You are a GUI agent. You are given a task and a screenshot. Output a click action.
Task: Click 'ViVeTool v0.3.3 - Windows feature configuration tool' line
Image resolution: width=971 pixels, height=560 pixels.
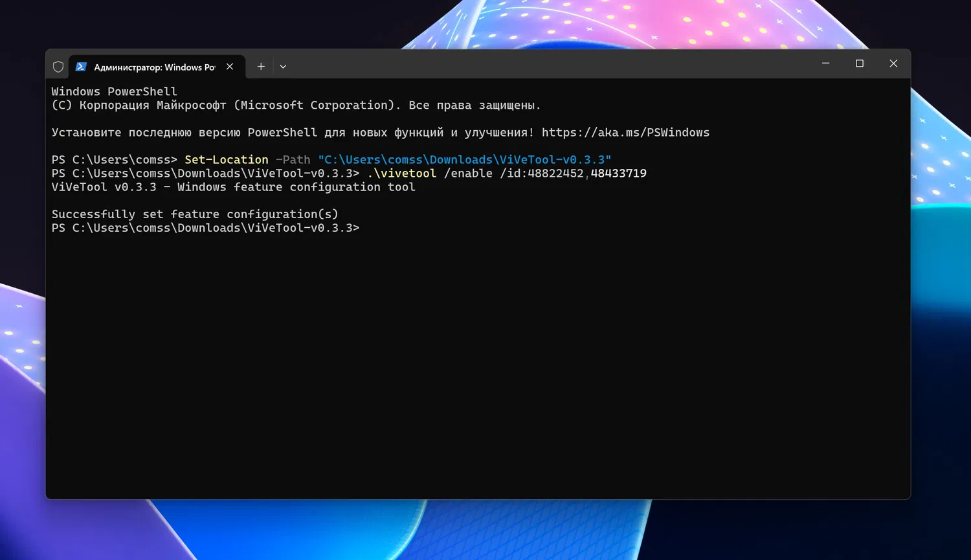point(234,187)
